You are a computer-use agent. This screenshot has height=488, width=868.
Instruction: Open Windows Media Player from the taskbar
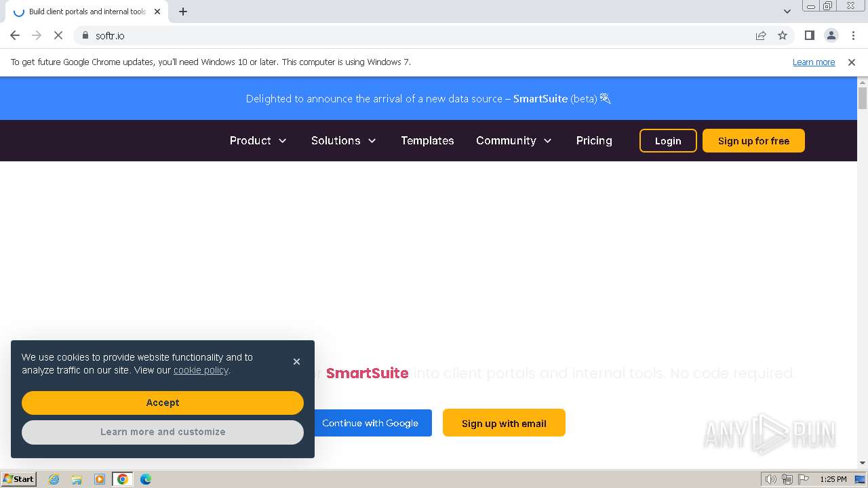point(100,479)
